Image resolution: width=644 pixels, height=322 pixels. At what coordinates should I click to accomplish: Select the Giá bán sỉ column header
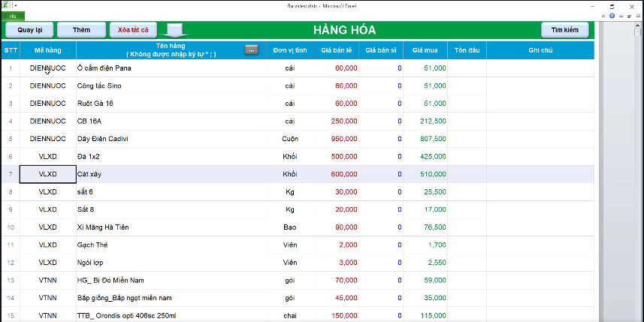tap(381, 50)
